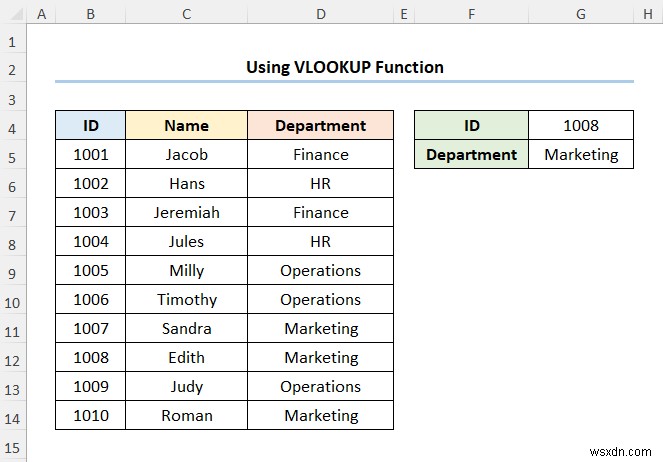
Task: Select column G header
Action: pos(581,14)
